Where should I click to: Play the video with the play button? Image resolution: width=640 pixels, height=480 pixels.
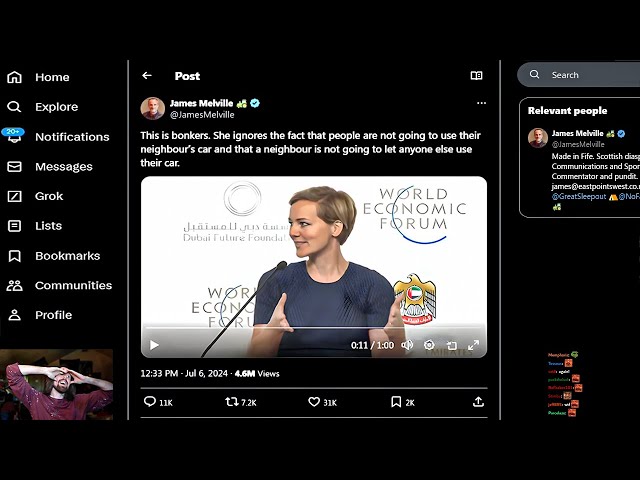tap(154, 345)
